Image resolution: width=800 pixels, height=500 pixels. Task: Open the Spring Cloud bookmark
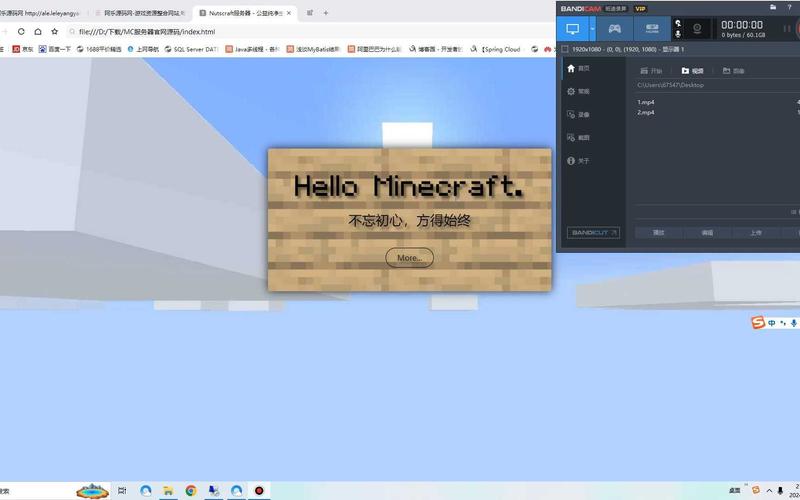tap(496, 49)
